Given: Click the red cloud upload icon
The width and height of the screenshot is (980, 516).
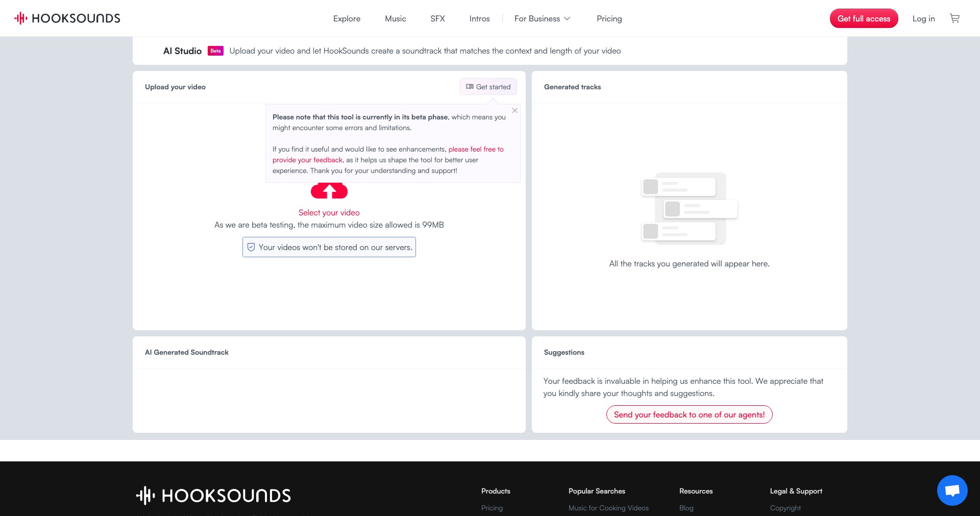Looking at the screenshot, I should pos(329,191).
